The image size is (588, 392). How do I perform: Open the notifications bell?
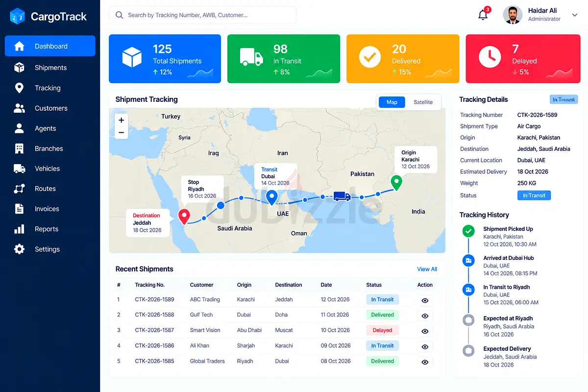(483, 15)
